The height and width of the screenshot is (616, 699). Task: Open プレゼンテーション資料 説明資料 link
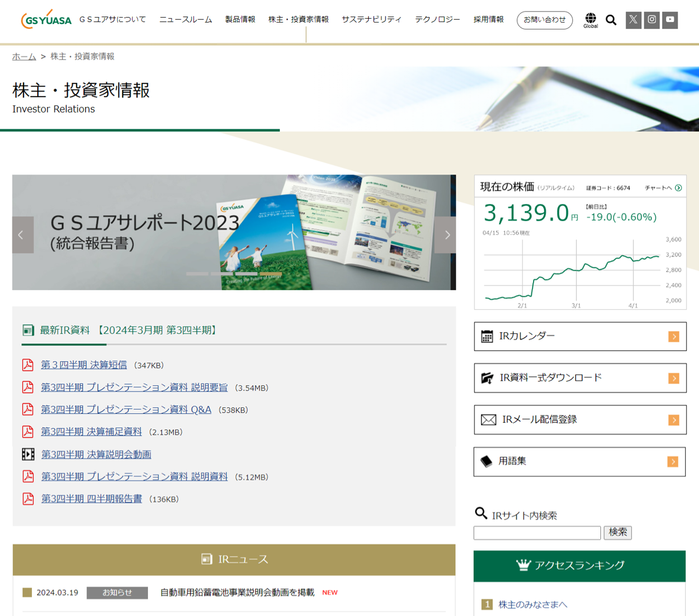coord(135,476)
